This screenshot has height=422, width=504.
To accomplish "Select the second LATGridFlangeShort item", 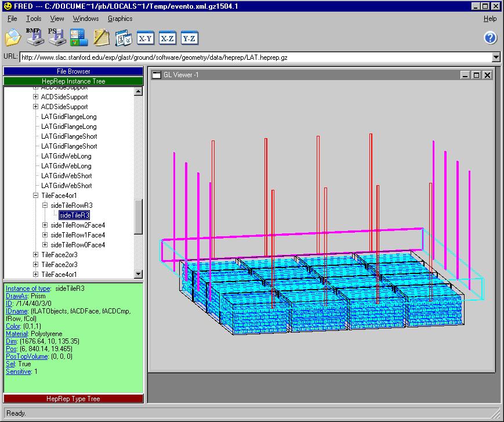I will 69,146.
